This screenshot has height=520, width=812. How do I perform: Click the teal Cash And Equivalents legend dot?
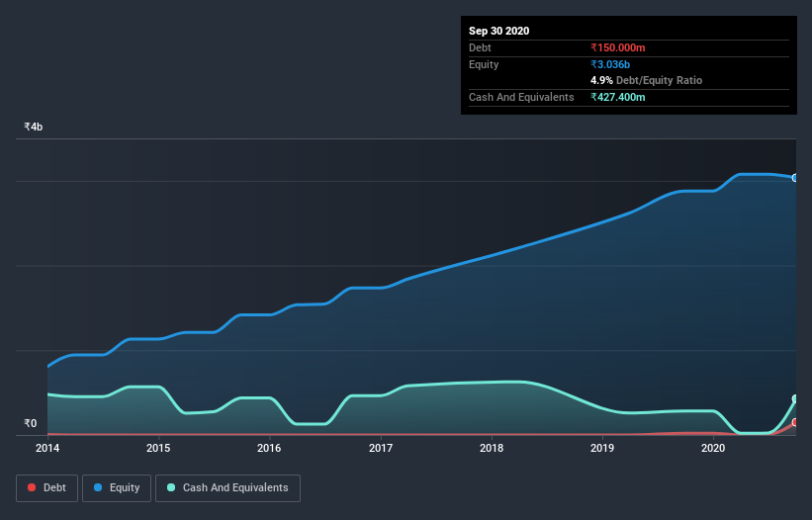pyautogui.click(x=171, y=487)
